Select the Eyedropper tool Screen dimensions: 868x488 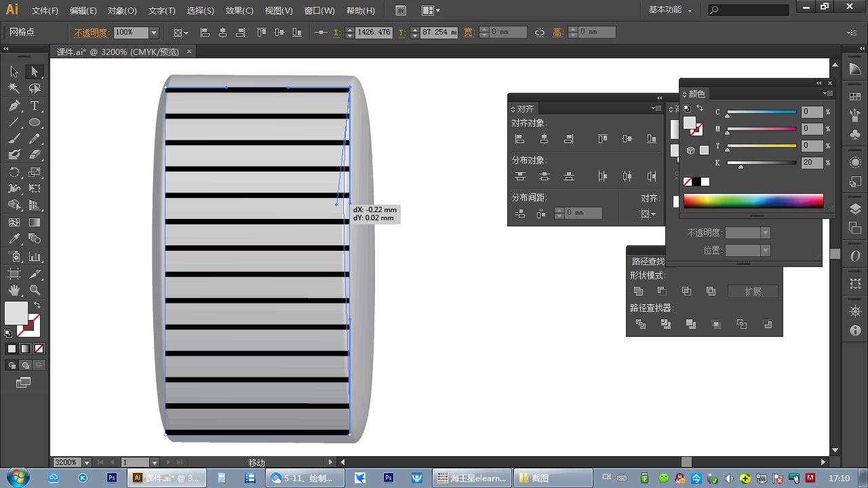pos(14,239)
